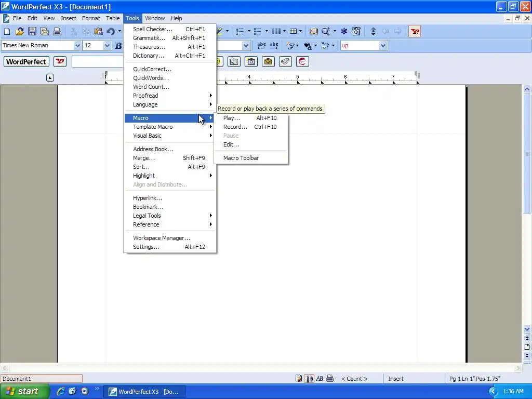This screenshot has height=399, width=532.
Task: Select Macro Toolbar in submenu
Action: tap(251, 158)
